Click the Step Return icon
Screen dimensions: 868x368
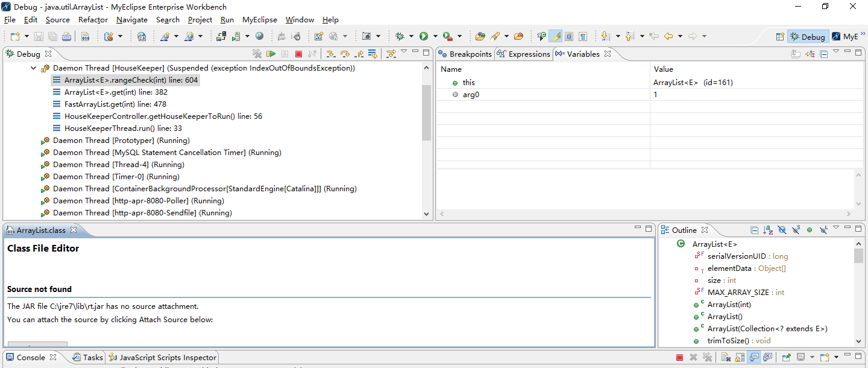(x=359, y=54)
